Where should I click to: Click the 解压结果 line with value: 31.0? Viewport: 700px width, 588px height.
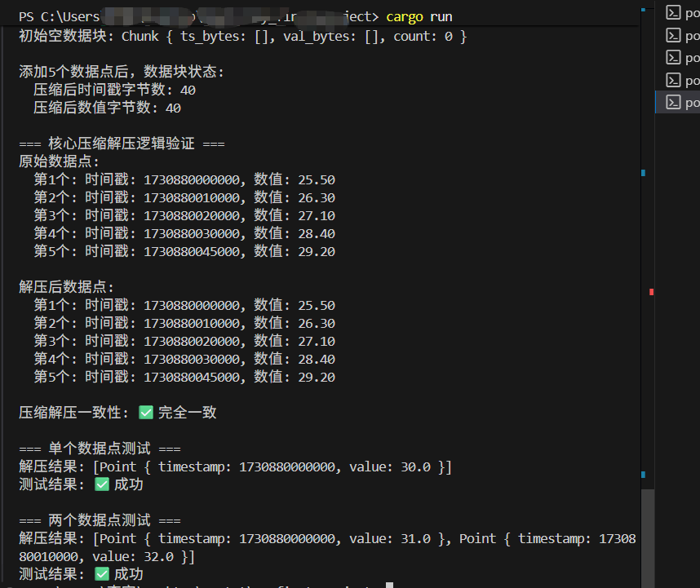327,538
